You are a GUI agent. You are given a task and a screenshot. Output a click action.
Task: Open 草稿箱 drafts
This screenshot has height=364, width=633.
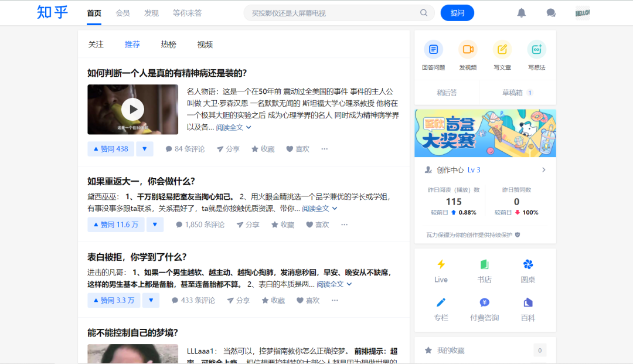click(x=518, y=93)
